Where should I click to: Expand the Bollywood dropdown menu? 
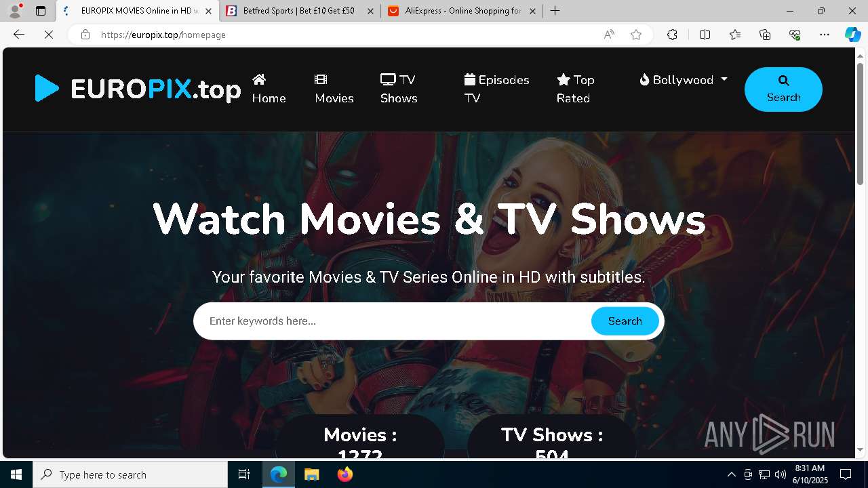684,80
